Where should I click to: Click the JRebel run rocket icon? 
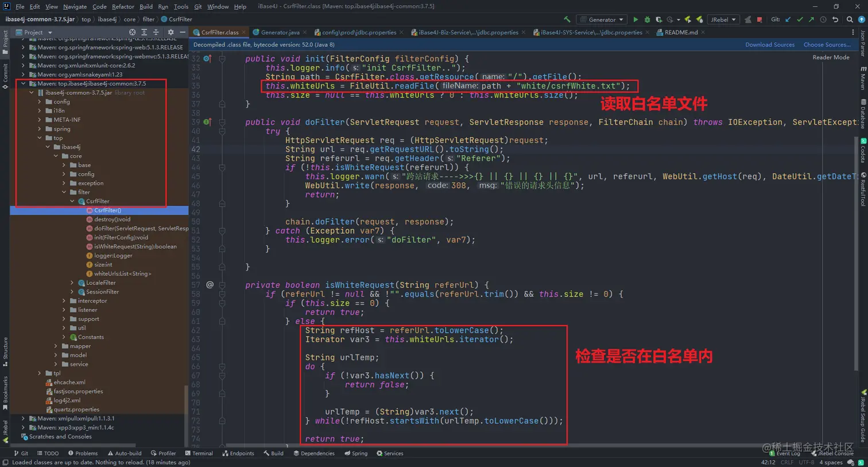click(x=688, y=20)
